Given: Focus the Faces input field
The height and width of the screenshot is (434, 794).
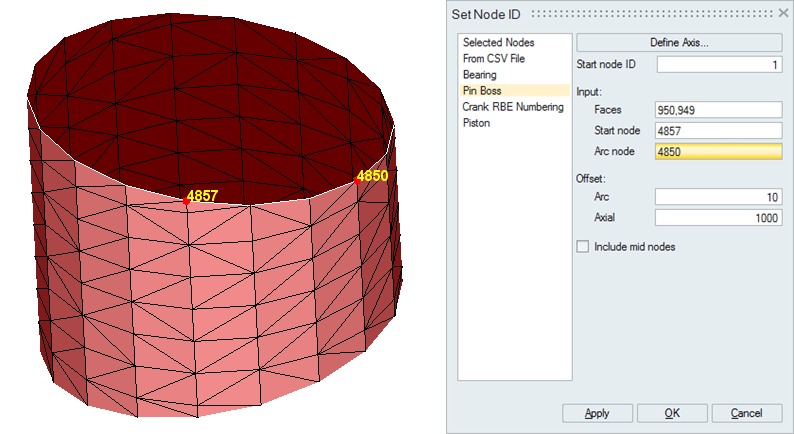Looking at the screenshot, I should pyautogui.click(x=718, y=110).
